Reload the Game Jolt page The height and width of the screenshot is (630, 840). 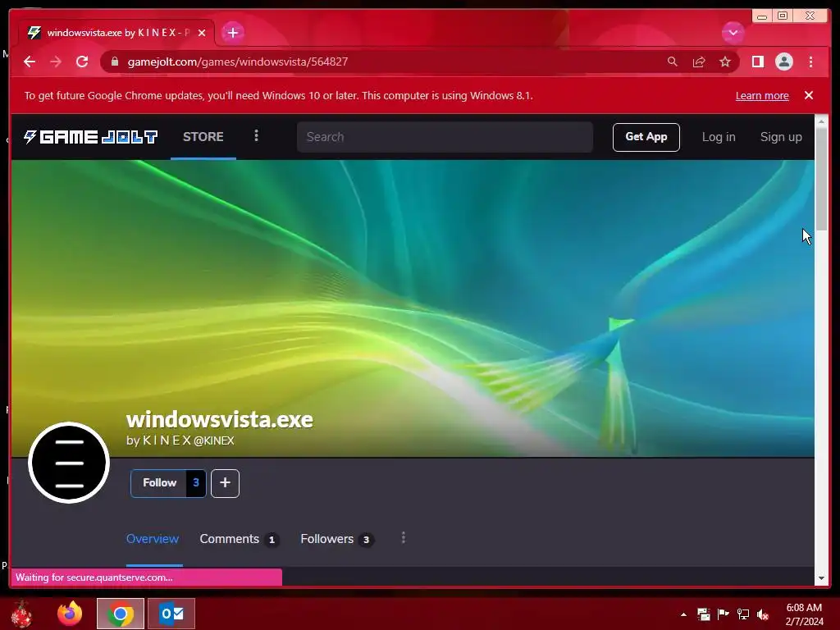pos(82,62)
